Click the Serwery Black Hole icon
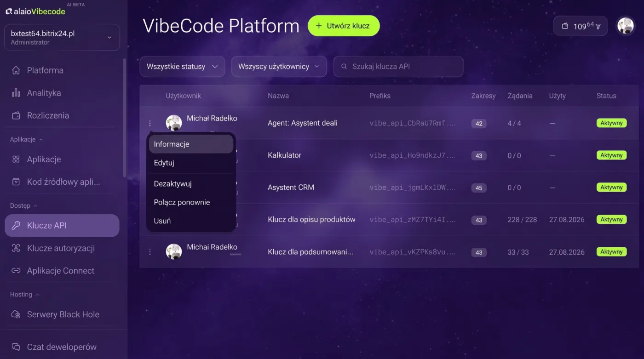The image size is (644, 359). pos(16,314)
